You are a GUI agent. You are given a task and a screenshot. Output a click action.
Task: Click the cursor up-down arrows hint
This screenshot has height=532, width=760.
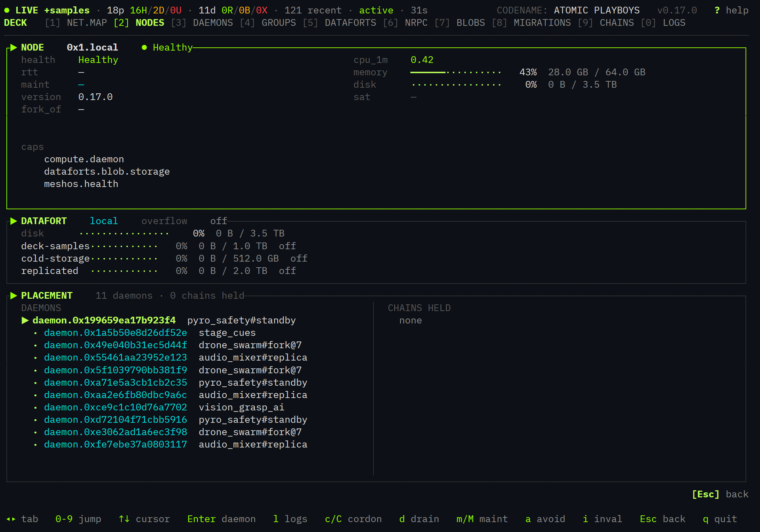coord(144,519)
